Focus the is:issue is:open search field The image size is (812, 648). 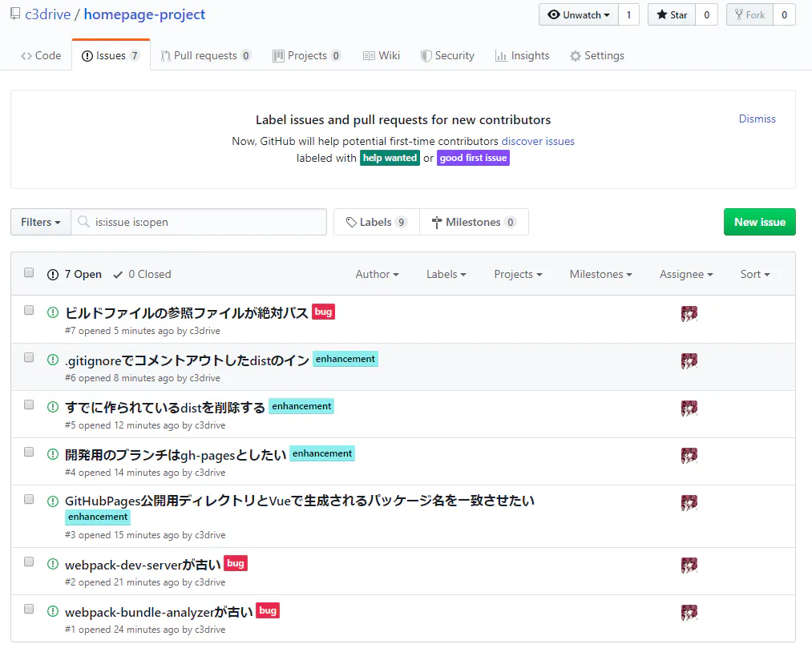click(199, 222)
